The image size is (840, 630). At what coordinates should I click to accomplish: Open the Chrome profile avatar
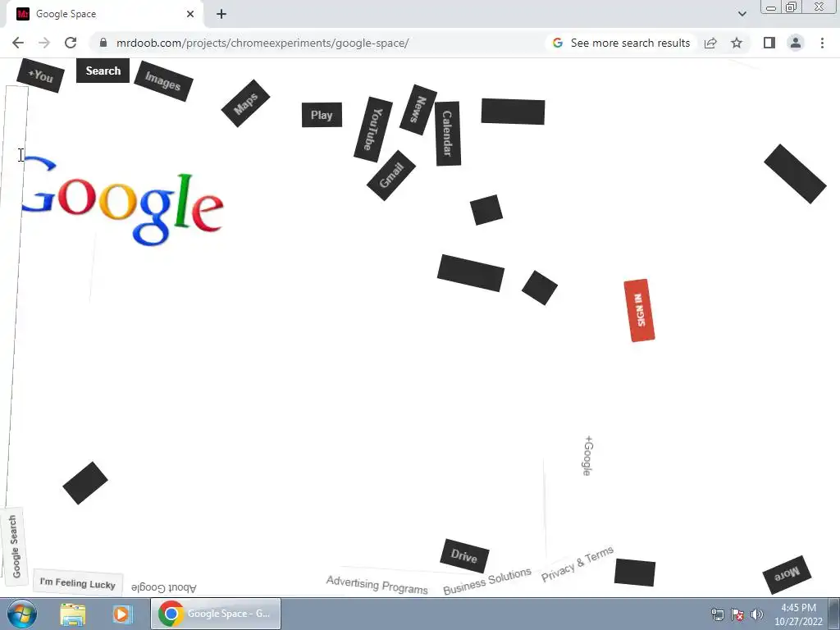pyautogui.click(x=796, y=43)
